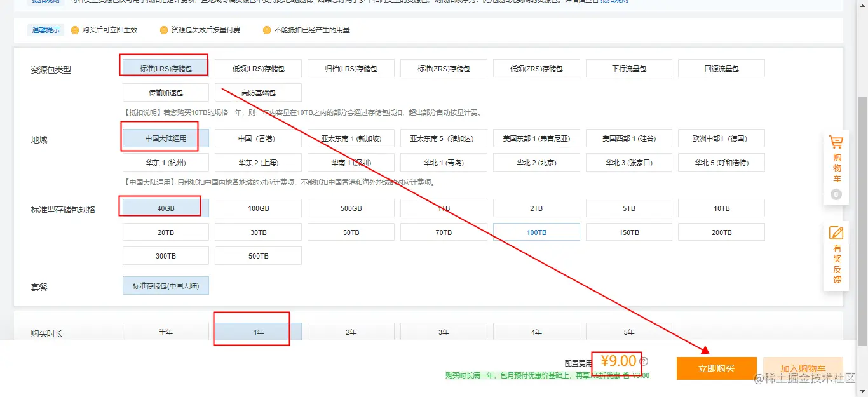
Task: Choose 华北 3 (张家口) region
Action: point(629,163)
